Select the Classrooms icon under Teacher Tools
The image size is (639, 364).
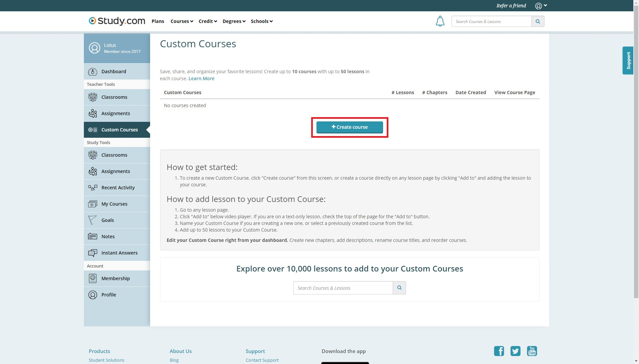[92, 97]
